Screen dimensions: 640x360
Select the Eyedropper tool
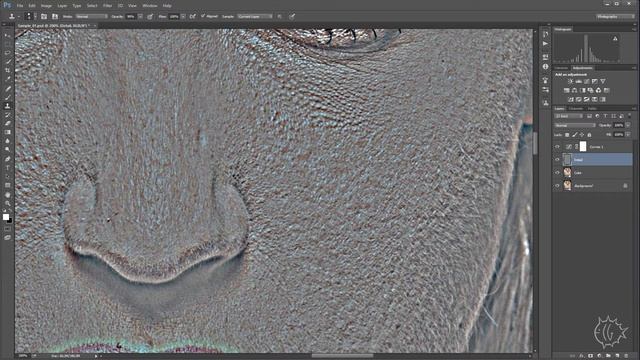[7, 79]
